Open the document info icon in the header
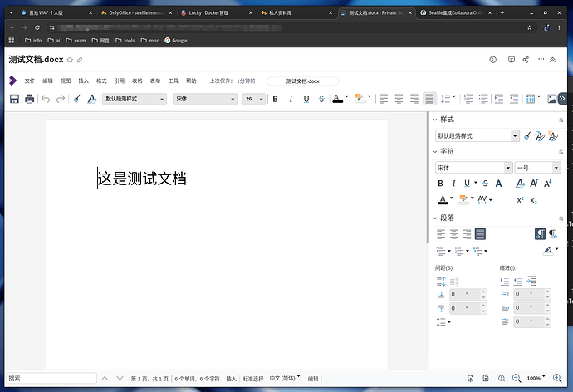Screen dimensions: 573x392 [493, 60]
